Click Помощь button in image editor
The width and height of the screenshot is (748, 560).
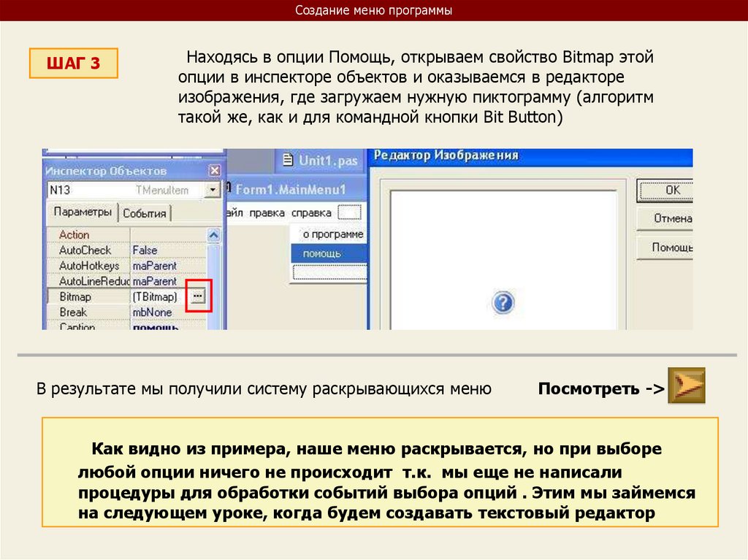point(665,248)
